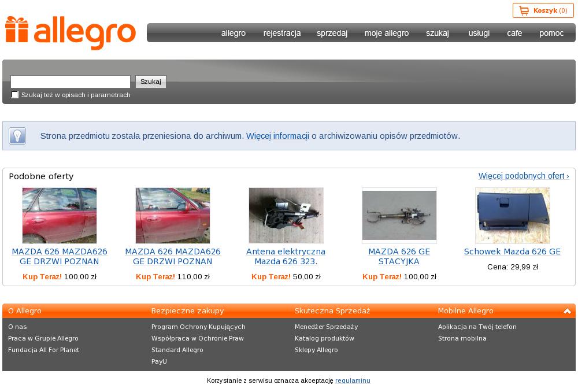Collapse footer with the white arrow

point(567,311)
